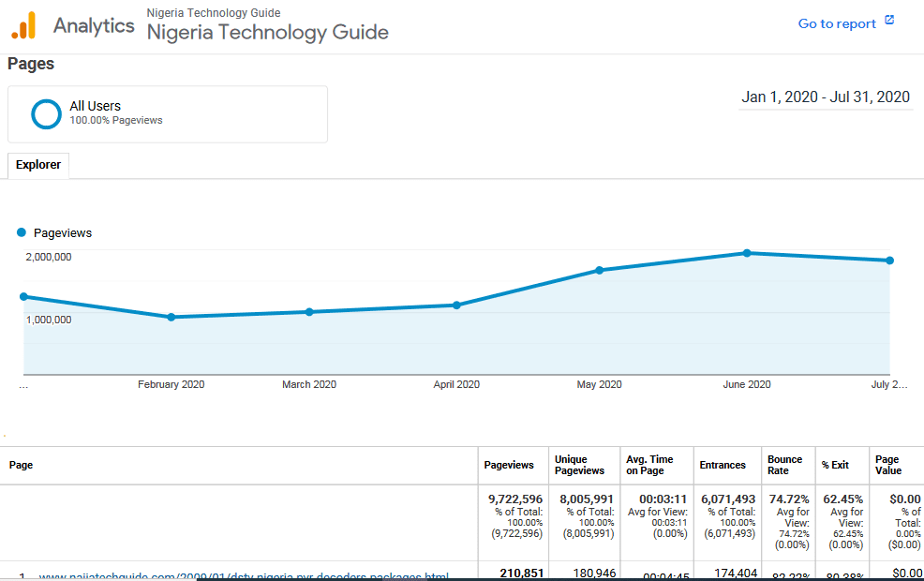Screen dimensions: 924x581
Task: Click the unique pageviews total 8,005,991
Action: (587, 499)
